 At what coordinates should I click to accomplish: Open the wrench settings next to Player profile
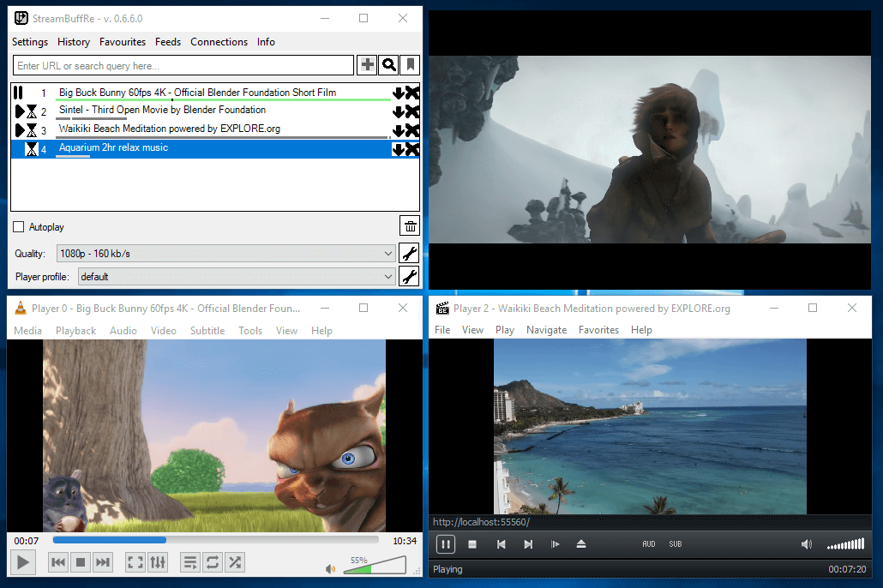(410, 277)
